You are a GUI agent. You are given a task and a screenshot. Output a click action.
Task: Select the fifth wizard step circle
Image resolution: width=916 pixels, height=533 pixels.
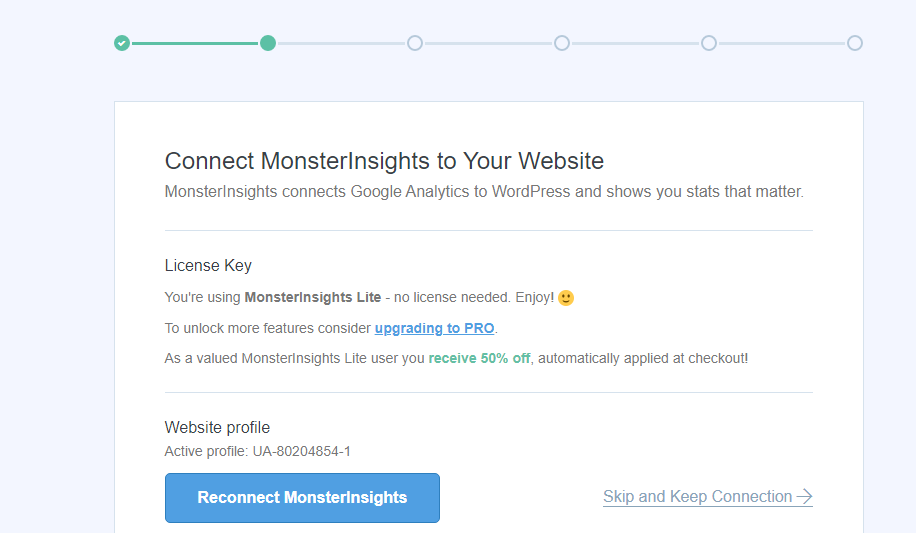[709, 43]
